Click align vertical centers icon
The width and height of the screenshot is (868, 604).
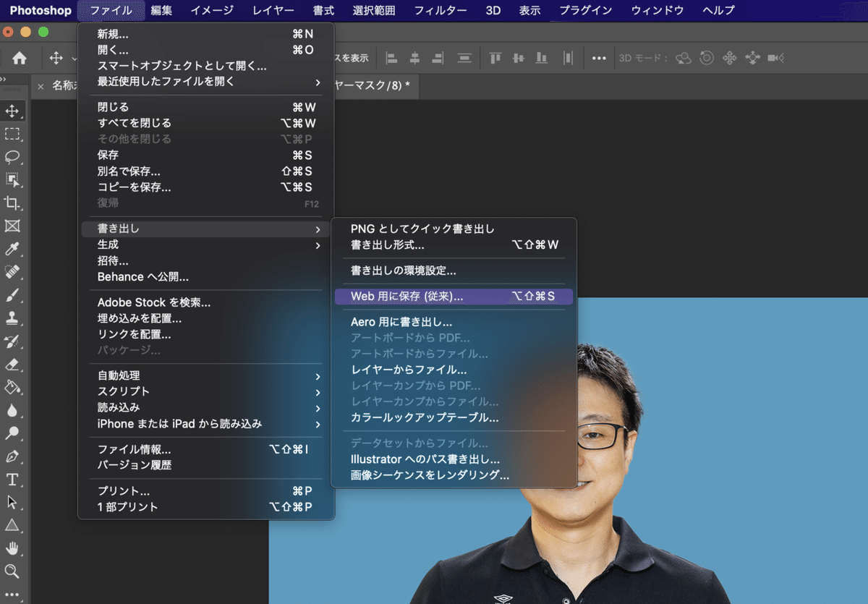pos(519,58)
